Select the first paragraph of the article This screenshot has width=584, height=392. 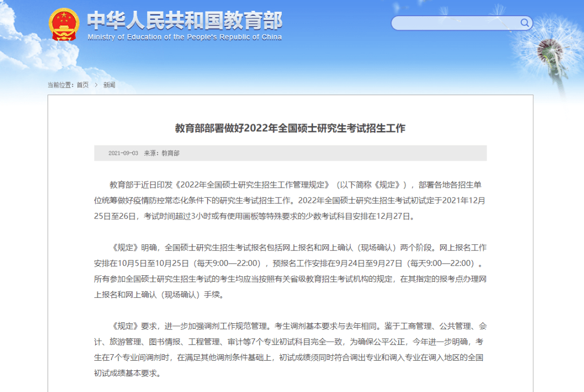[292, 200]
